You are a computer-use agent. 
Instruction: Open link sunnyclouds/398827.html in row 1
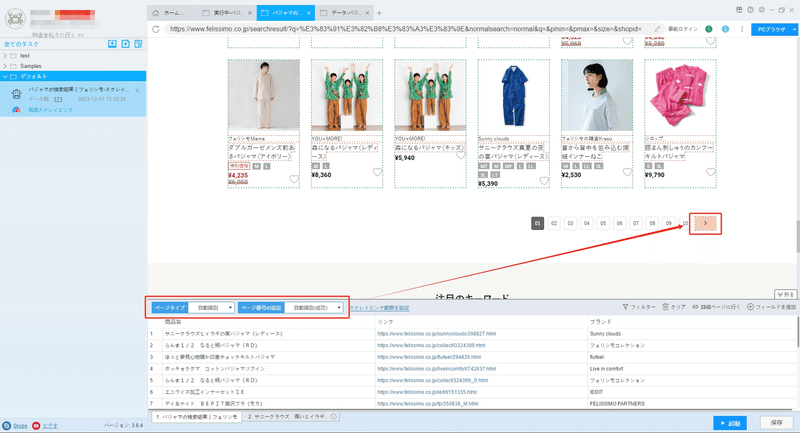click(436, 334)
